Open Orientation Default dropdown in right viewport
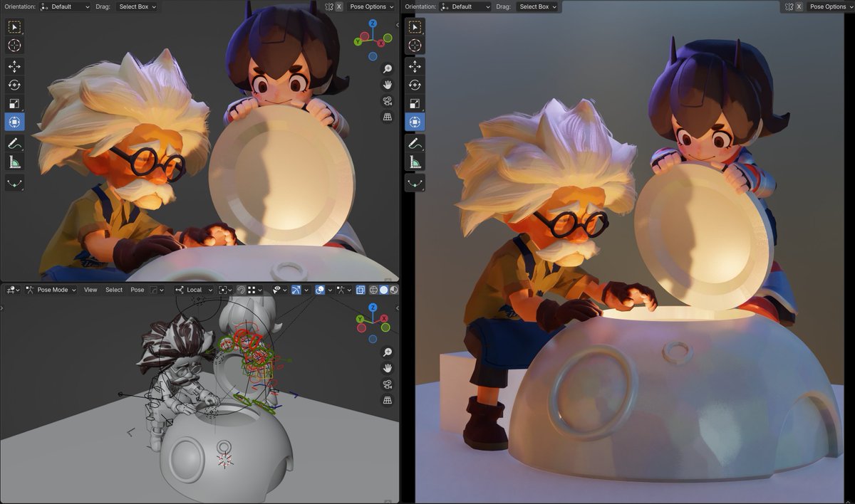This screenshot has height=504, width=855. (x=466, y=6)
